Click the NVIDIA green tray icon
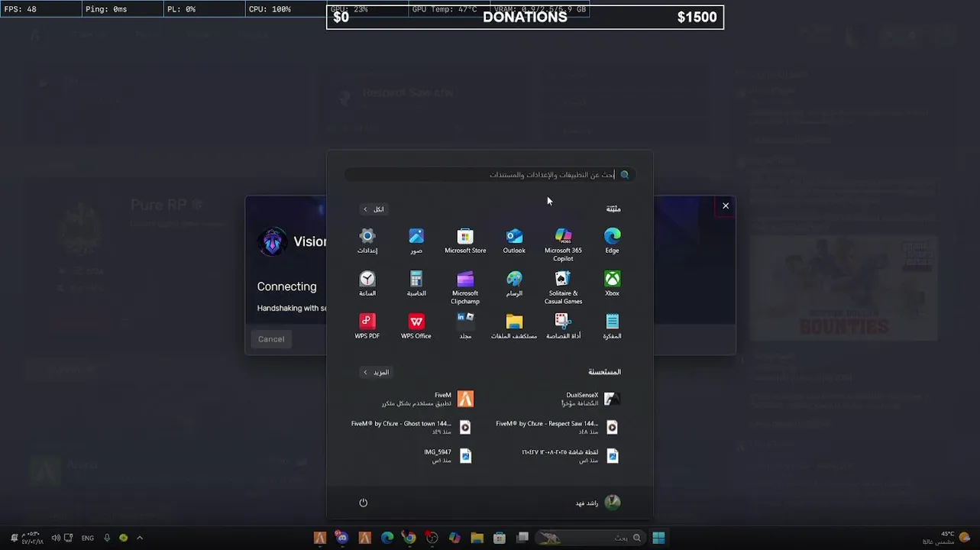 tap(123, 538)
